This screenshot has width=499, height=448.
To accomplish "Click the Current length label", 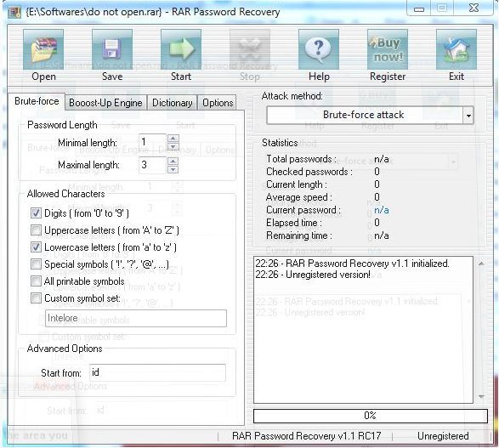I will pyautogui.click(x=297, y=184).
